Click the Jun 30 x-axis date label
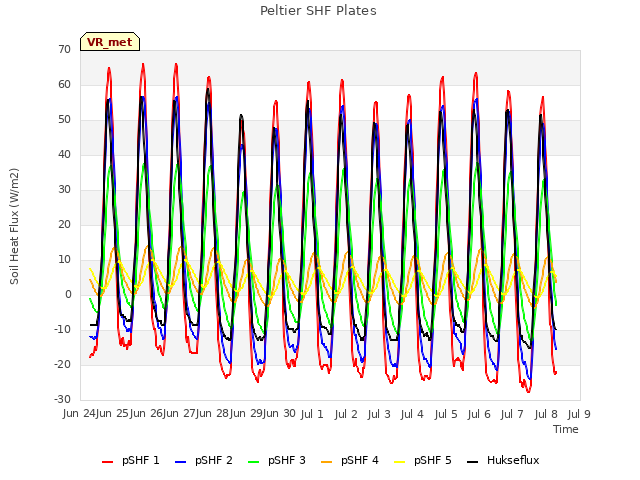Viewport: 640px width, 480px height. click(x=279, y=414)
